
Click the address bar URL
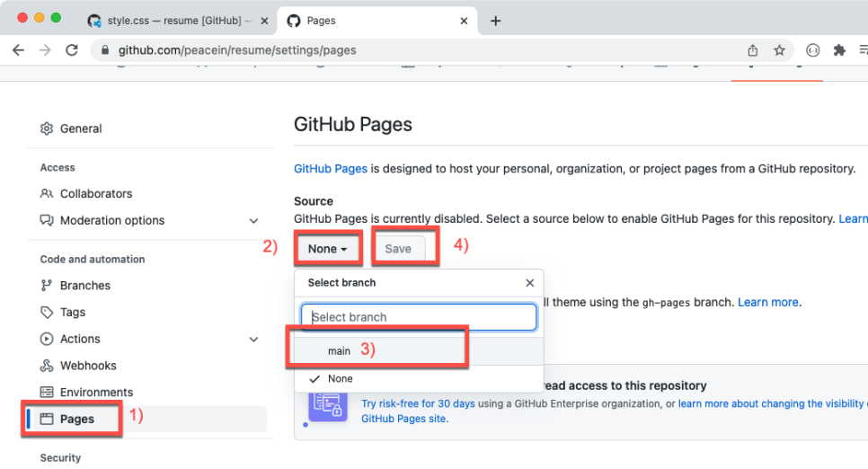pos(237,50)
